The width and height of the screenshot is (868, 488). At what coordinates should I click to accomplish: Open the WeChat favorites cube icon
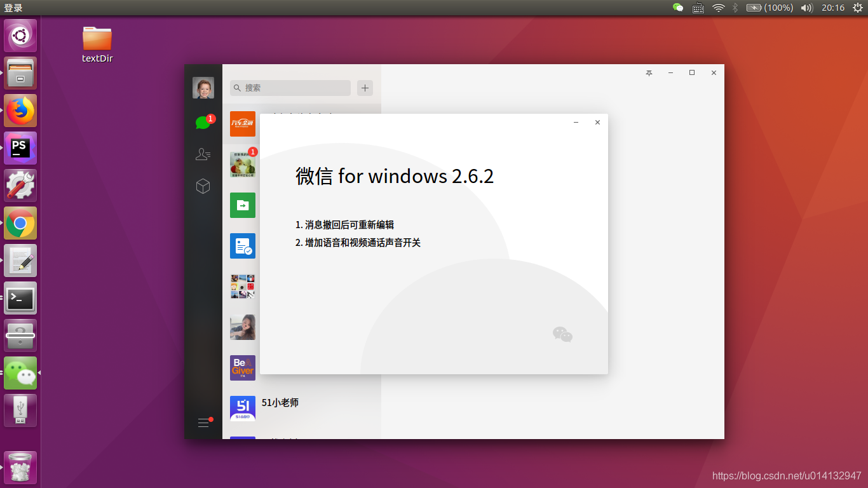(203, 186)
